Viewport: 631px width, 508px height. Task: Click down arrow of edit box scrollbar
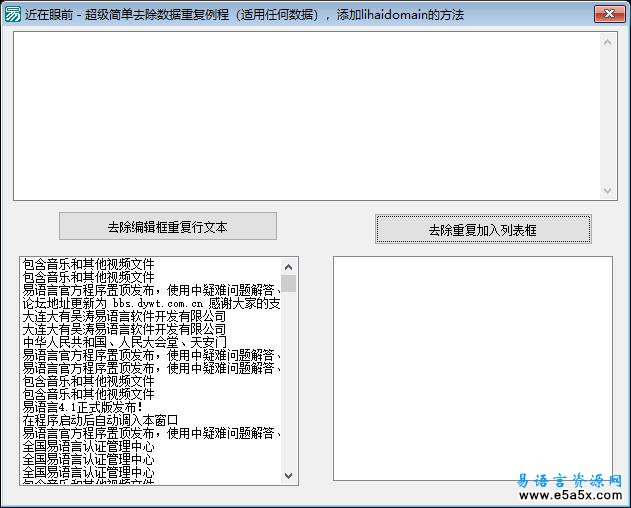pyautogui.click(x=608, y=190)
